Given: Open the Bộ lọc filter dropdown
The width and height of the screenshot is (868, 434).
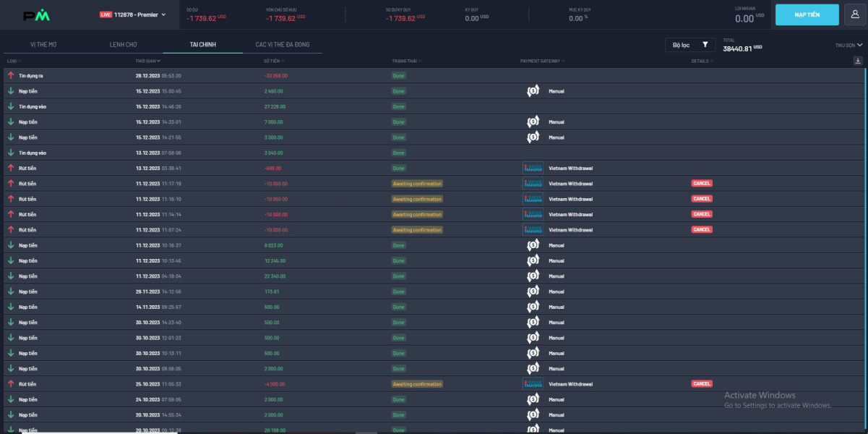Looking at the screenshot, I should [690, 45].
